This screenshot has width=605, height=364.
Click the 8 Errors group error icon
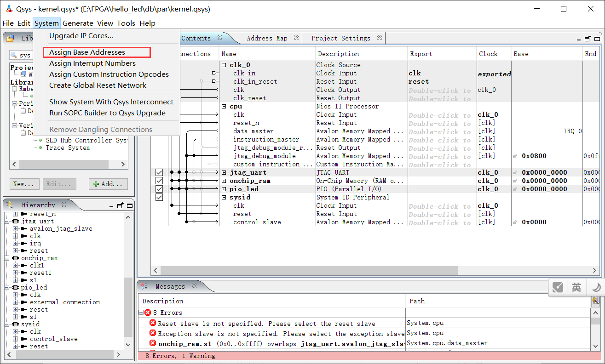[x=148, y=313]
